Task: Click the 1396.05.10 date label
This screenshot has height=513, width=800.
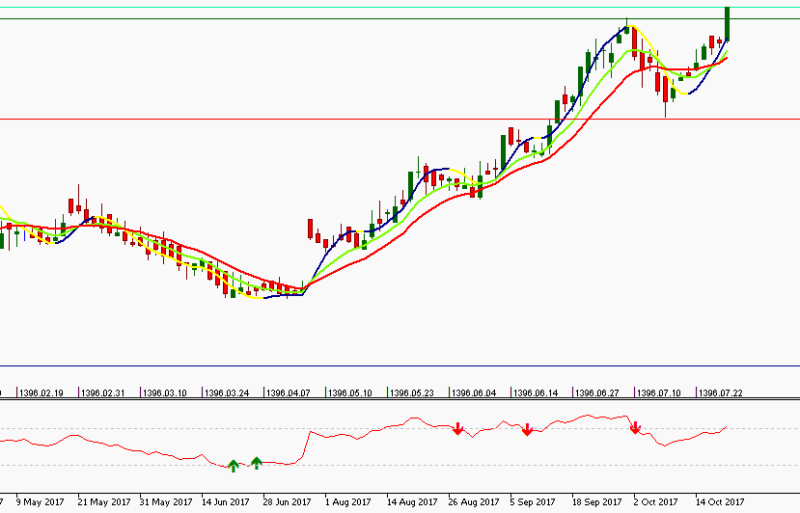Action: (349, 393)
